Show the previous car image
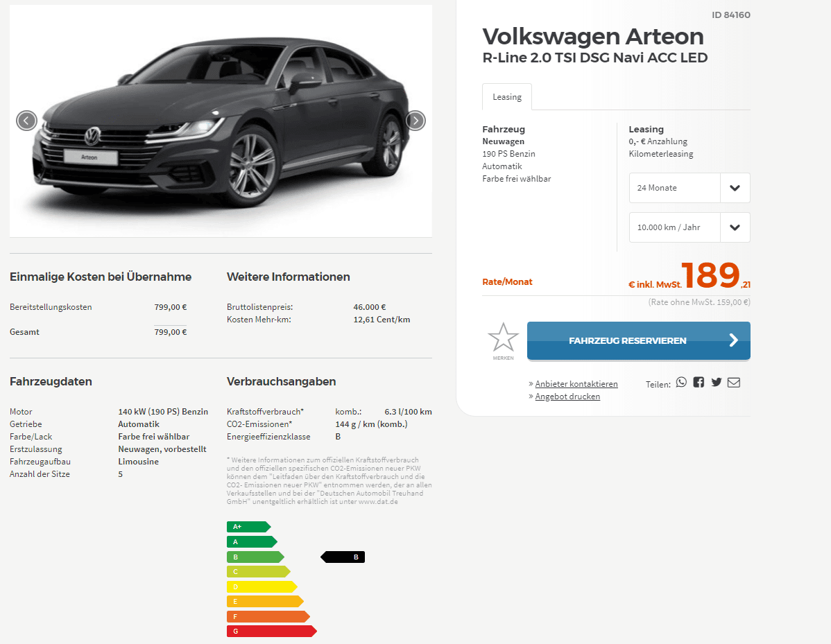Screen dimensions: 831x644 (x=26, y=121)
